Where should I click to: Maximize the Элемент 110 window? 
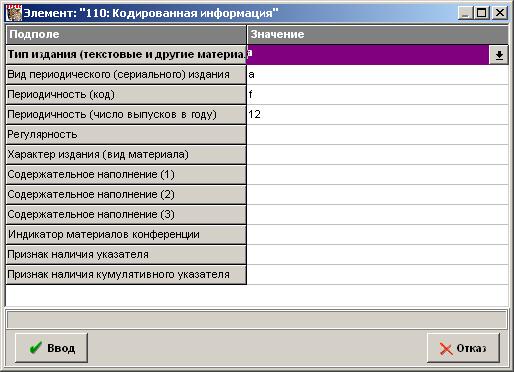[481, 13]
